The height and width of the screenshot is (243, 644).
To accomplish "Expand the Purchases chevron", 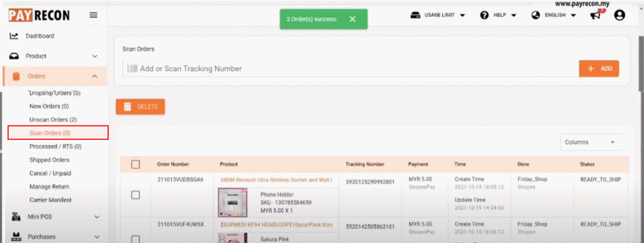I will point(97,237).
